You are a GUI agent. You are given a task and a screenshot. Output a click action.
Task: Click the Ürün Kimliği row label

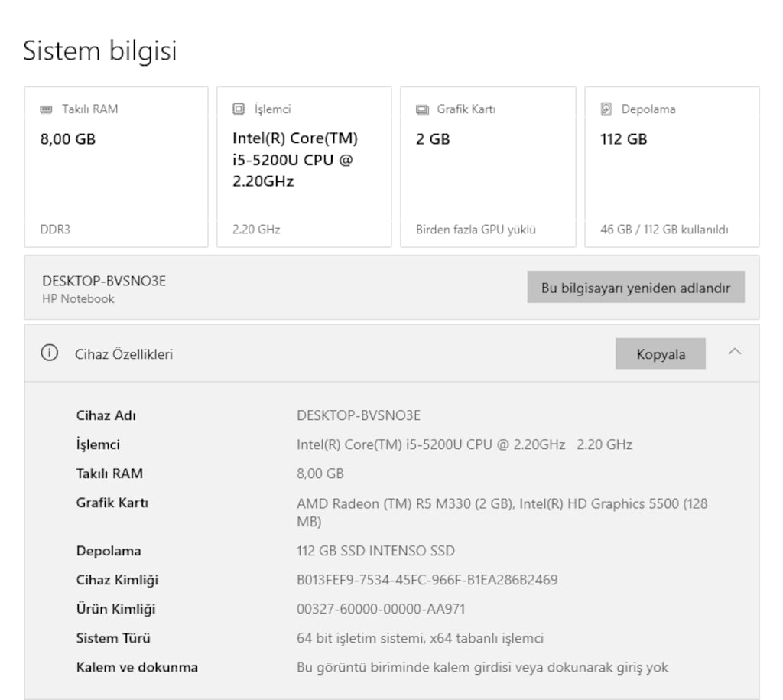click(x=116, y=609)
